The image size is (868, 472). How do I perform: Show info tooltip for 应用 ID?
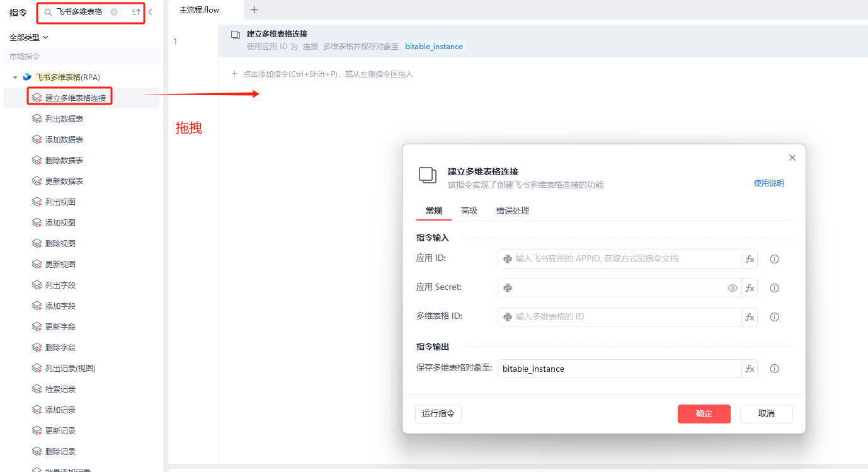coord(775,259)
